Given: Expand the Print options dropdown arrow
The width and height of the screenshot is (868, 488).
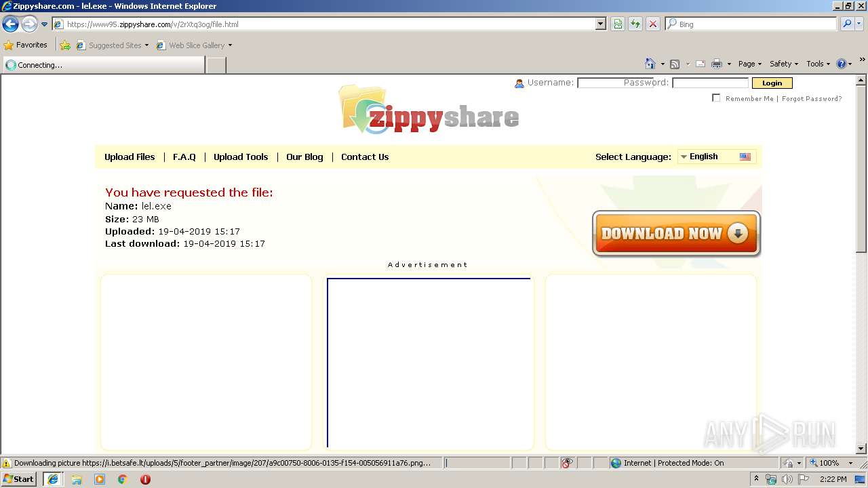Looking at the screenshot, I should (x=729, y=64).
